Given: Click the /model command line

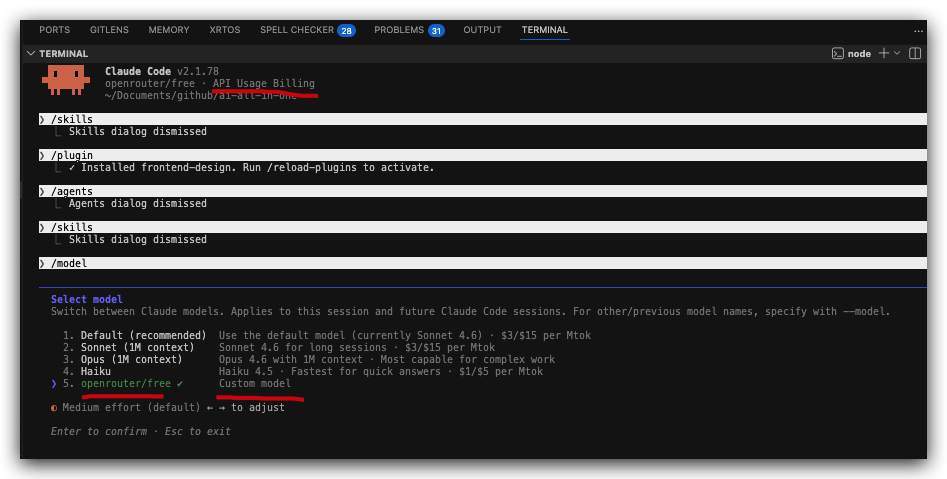Looking at the screenshot, I should 483,263.
